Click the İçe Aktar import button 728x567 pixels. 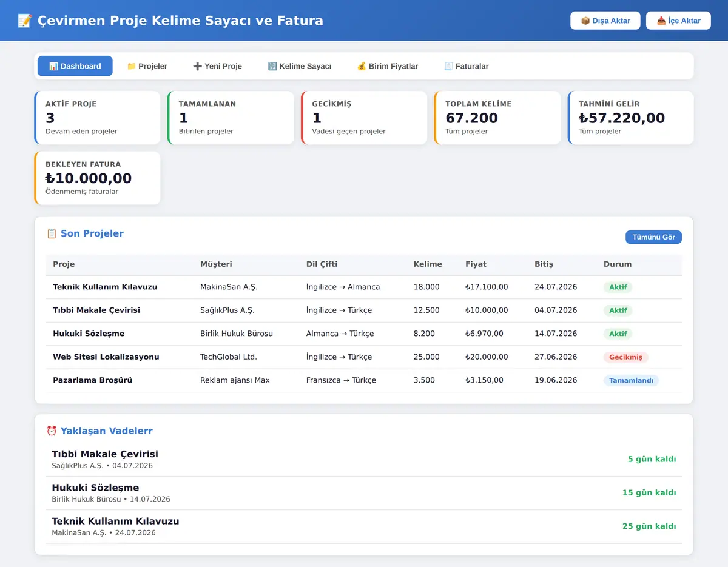point(678,21)
